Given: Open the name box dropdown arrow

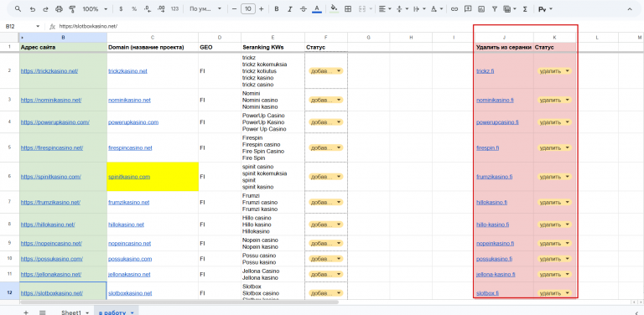Looking at the screenshot, I should click(x=38, y=26).
